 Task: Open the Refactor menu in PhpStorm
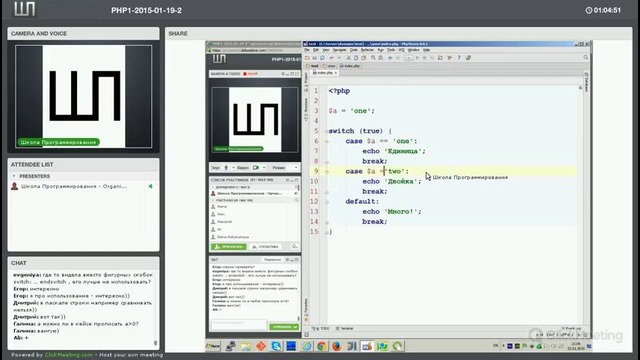367,50
